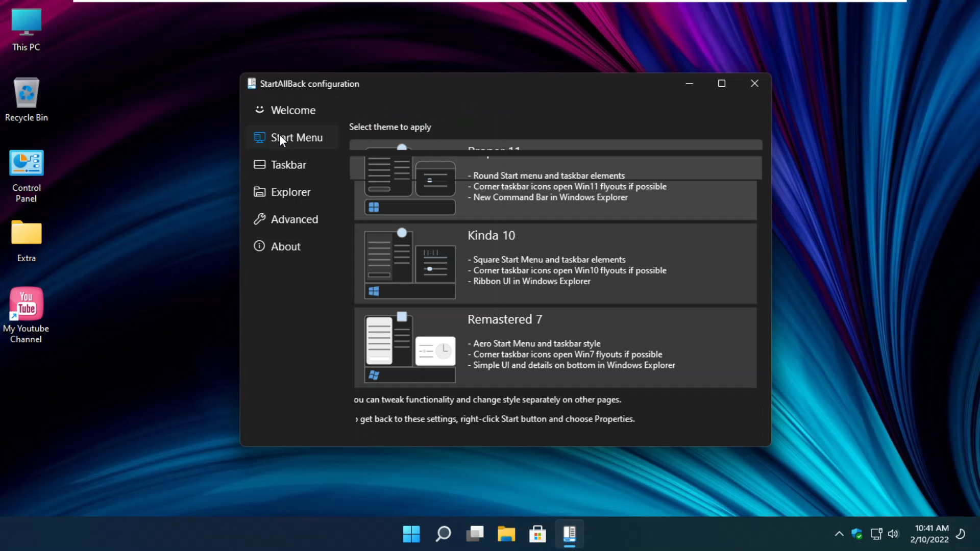980x551 pixels.
Task: Click the Win11 theme preview thumbnail
Action: coord(410,180)
